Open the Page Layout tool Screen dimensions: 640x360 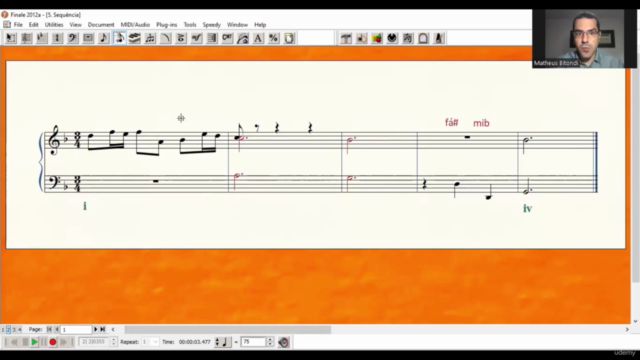[x=289, y=38]
